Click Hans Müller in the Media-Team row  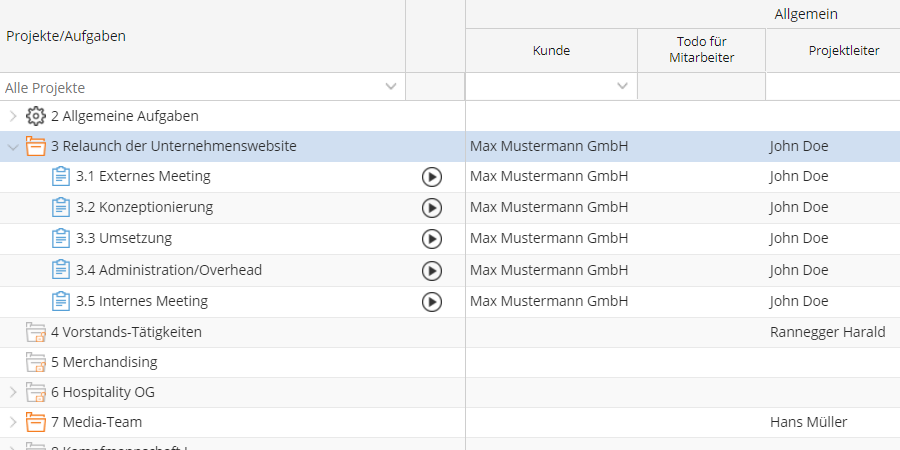[808, 422]
